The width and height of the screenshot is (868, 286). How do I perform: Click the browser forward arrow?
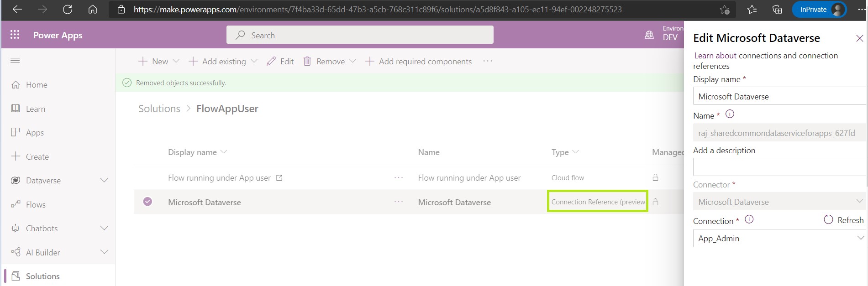[42, 10]
